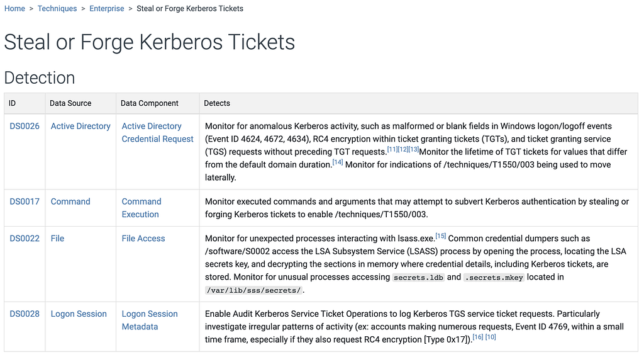The width and height of the screenshot is (644, 357).
Task: Open File Access data component
Action: 143,239
